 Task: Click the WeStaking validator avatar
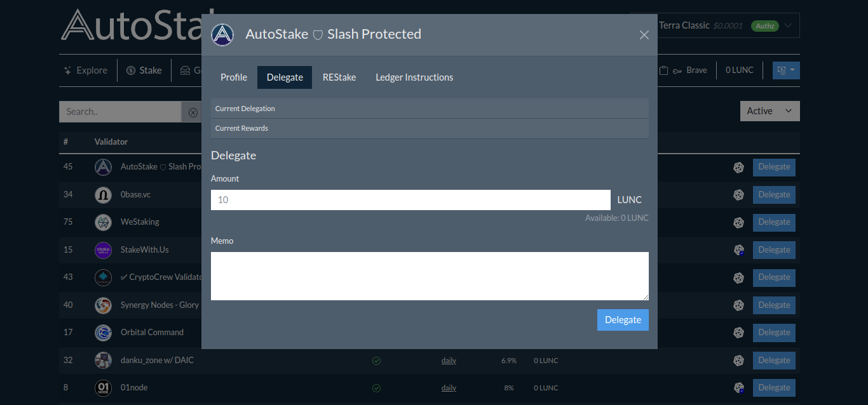click(103, 222)
